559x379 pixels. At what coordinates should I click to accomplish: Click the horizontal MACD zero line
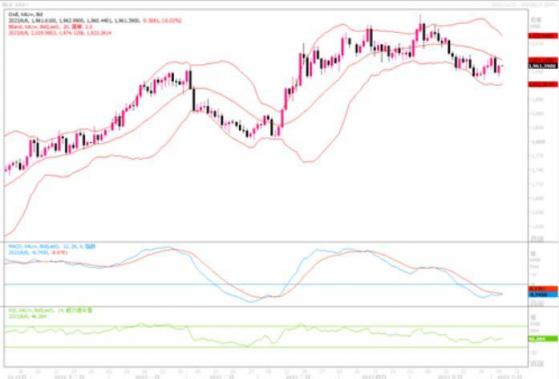[266, 285]
